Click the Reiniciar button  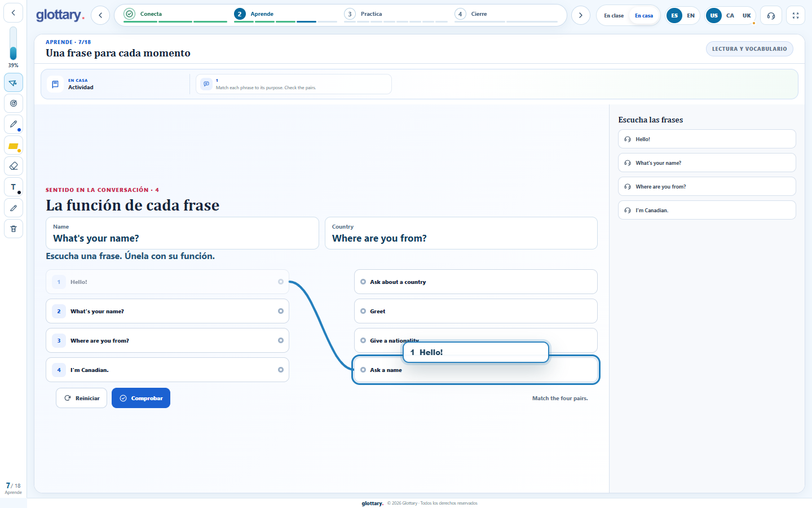(x=81, y=398)
